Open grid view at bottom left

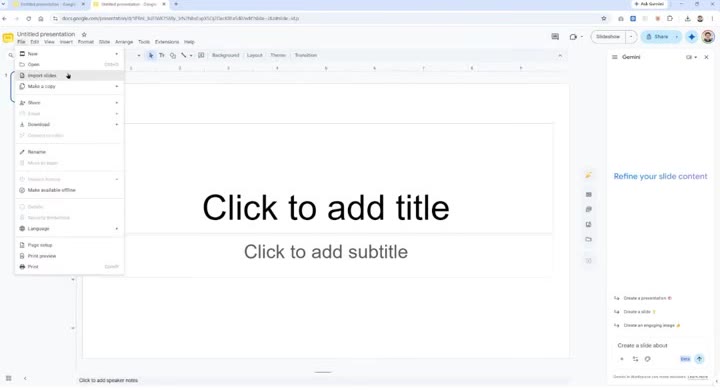coord(8,379)
